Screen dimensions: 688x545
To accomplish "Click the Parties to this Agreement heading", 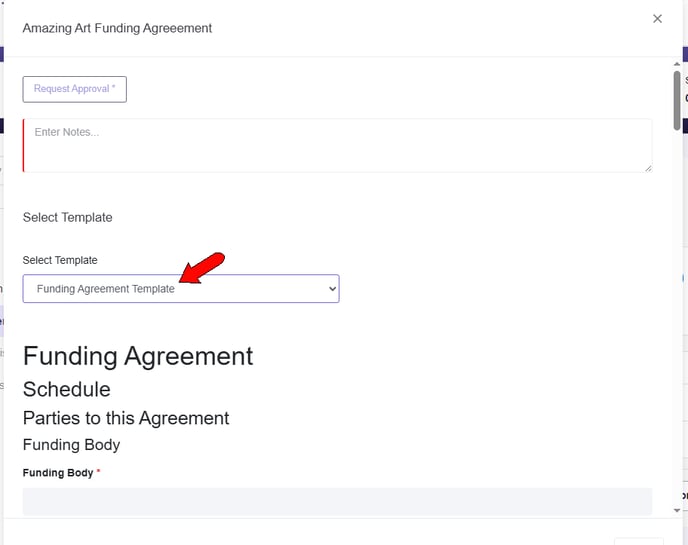I will tap(126, 418).
